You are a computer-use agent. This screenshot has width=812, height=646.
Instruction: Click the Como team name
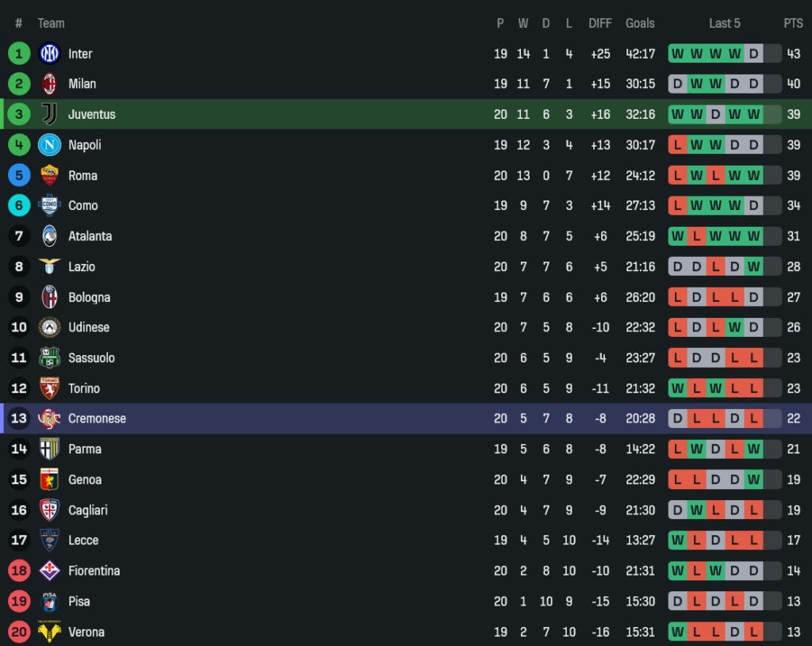click(x=83, y=205)
